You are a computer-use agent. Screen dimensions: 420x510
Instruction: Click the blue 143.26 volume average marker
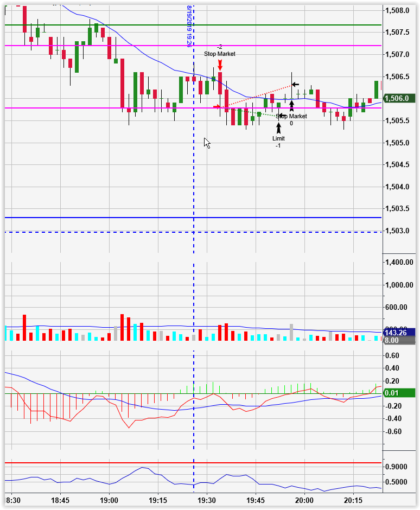(x=399, y=333)
